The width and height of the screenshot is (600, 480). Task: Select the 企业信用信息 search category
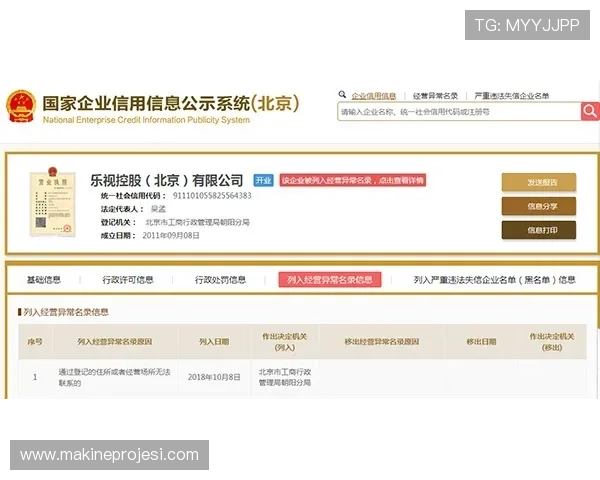tap(373, 96)
